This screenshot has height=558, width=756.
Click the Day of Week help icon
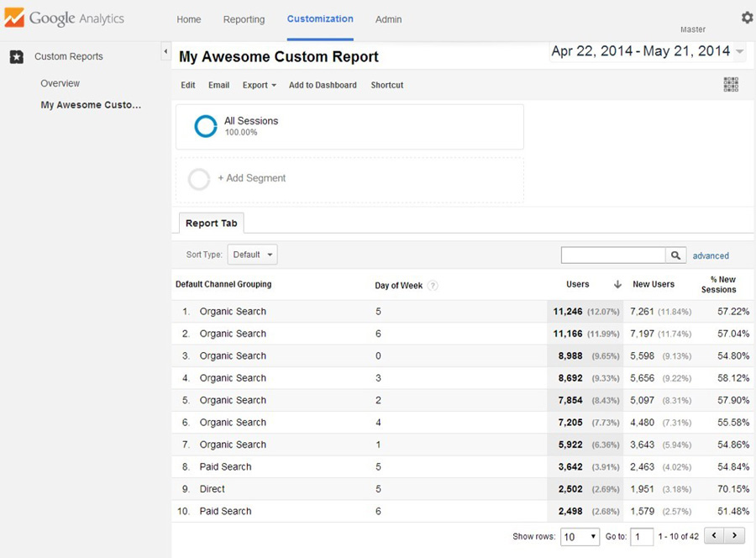point(433,286)
